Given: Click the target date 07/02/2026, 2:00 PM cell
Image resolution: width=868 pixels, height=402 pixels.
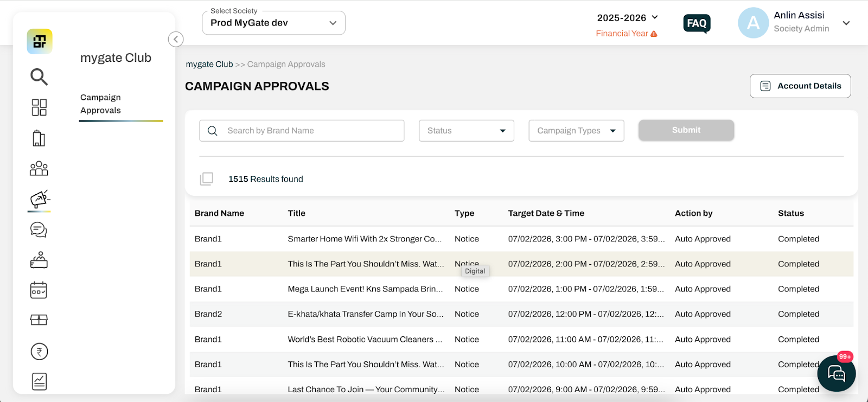Looking at the screenshot, I should (586, 264).
